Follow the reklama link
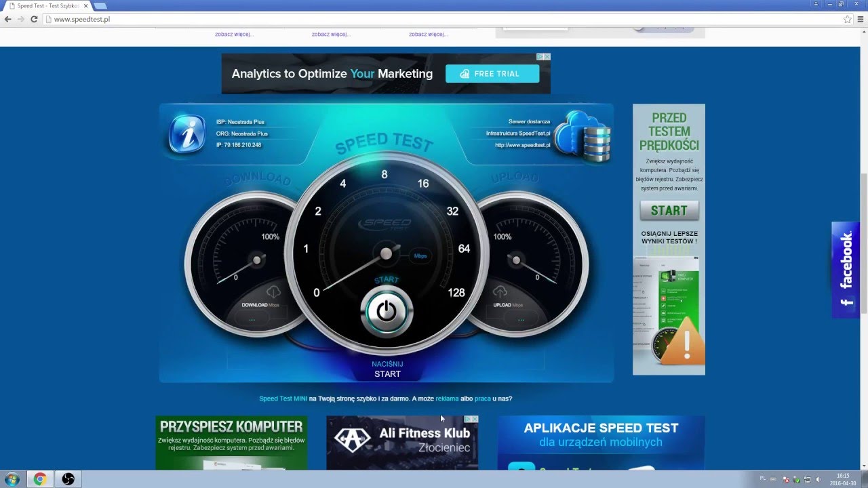The height and width of the screenshot is (488, 868). click(447, 399)
